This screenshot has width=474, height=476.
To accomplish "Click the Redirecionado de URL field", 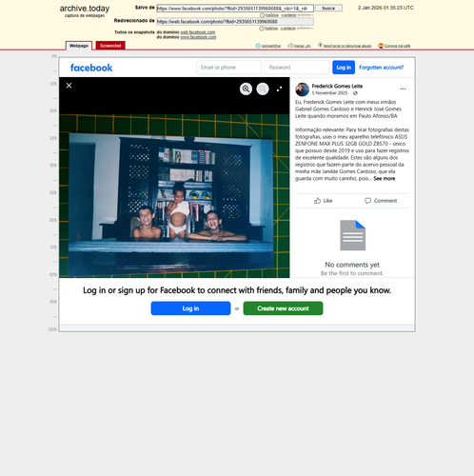I will (235, 22).
